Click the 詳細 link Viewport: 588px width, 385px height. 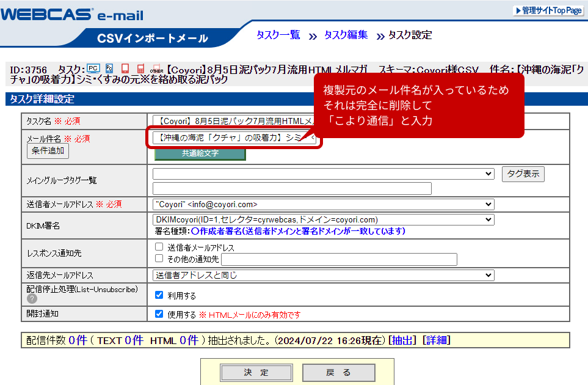point(437,340)
